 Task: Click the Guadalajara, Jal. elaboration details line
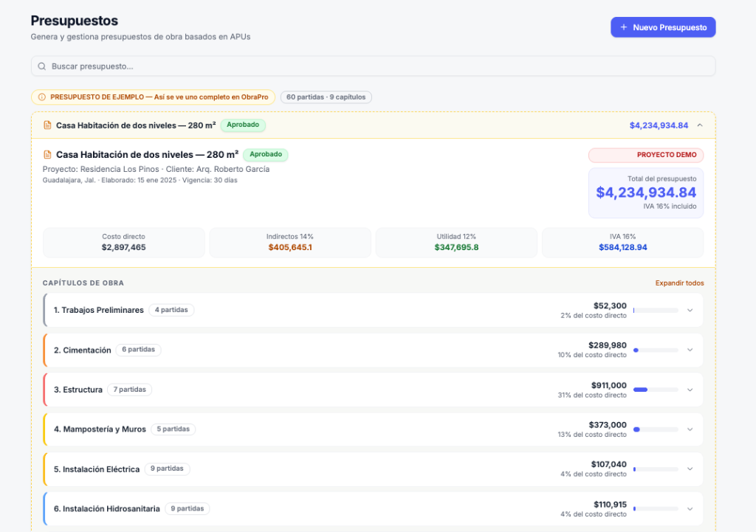(x=140, y=180)
